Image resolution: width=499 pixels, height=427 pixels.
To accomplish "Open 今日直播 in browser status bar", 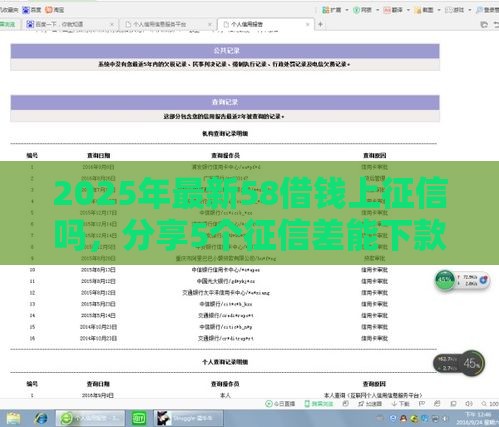I will tap(280, 404).
